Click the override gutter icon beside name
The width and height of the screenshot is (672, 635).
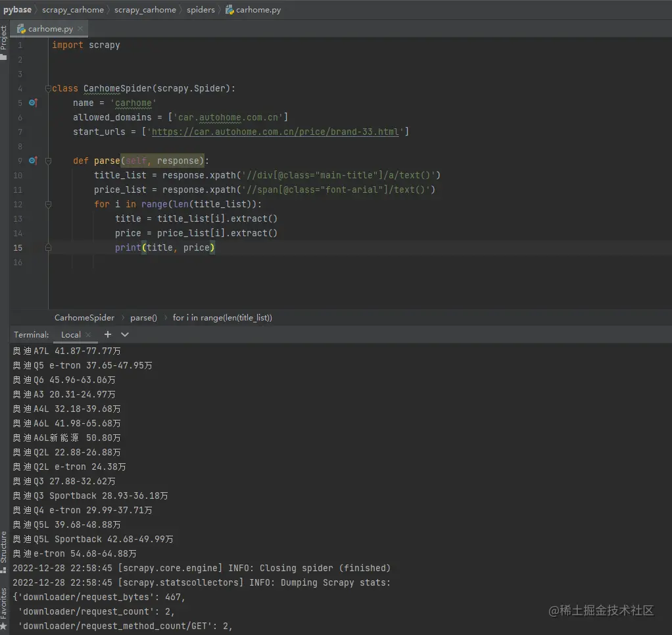point(34,103)
